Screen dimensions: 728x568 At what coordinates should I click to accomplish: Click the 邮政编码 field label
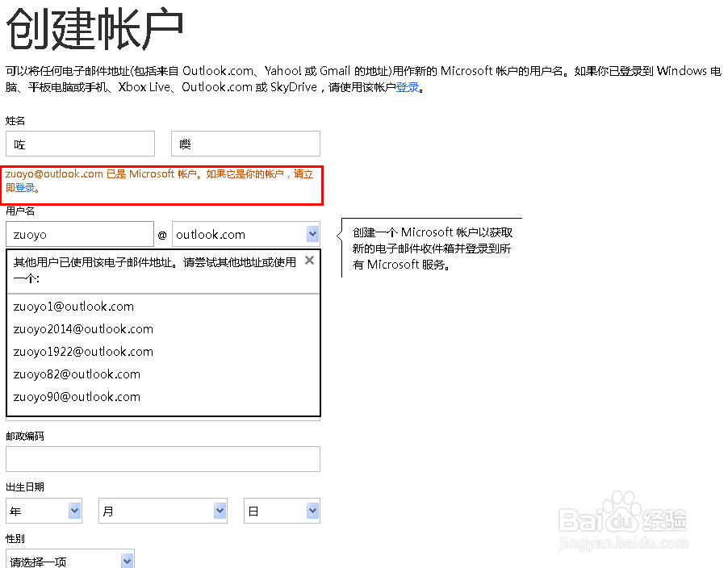[x=24, y=436]
